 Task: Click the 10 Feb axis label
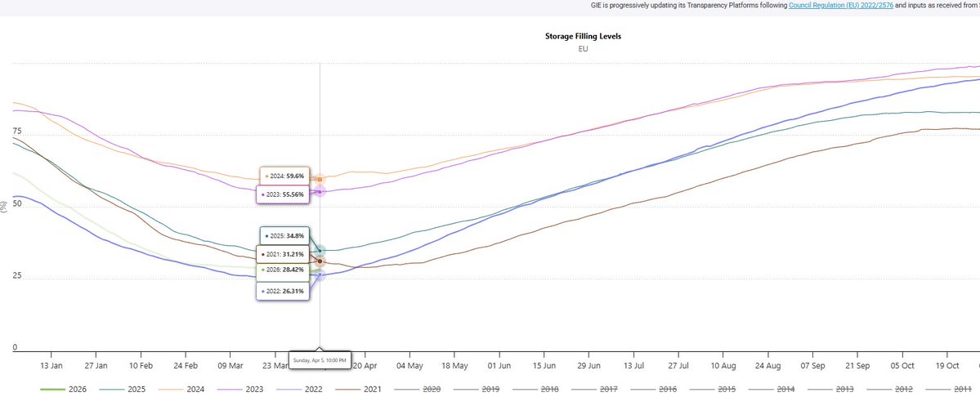coord(141,365)
